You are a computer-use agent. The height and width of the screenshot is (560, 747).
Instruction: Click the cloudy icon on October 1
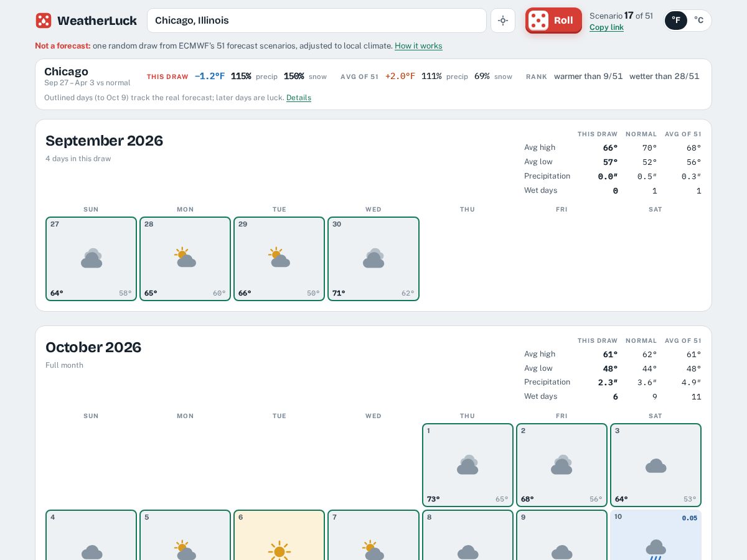pyautogui.click(x=467, y=465)
